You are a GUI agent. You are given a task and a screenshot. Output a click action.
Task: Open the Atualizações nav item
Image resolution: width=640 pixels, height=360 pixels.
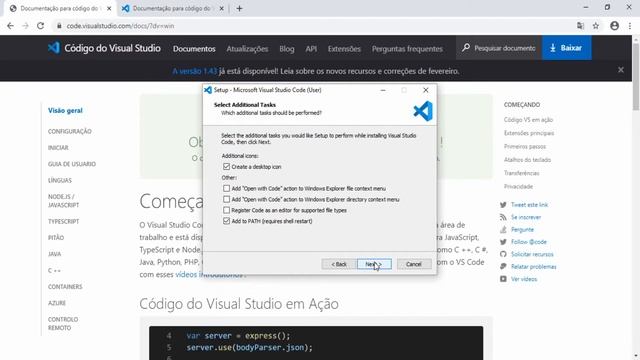pos(247,49)
